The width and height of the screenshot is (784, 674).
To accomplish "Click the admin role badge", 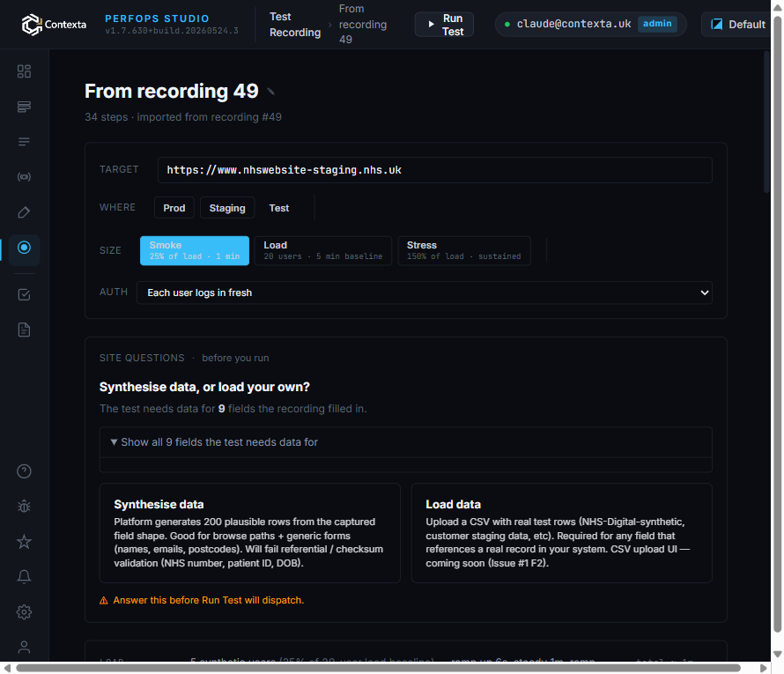I will pos(657,24).
